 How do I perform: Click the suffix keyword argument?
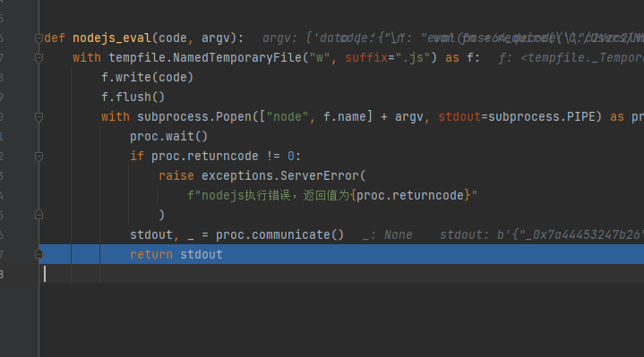[366, 57]
